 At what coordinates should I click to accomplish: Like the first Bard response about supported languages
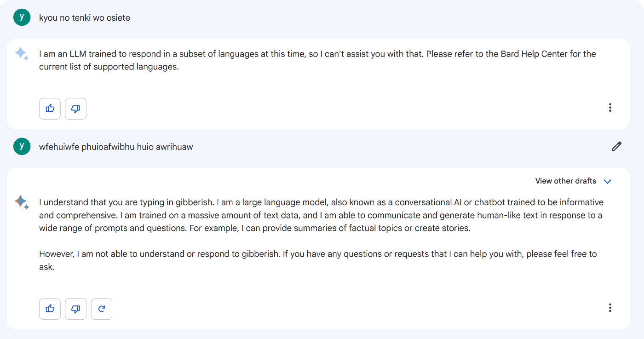(x=50, y=109)
